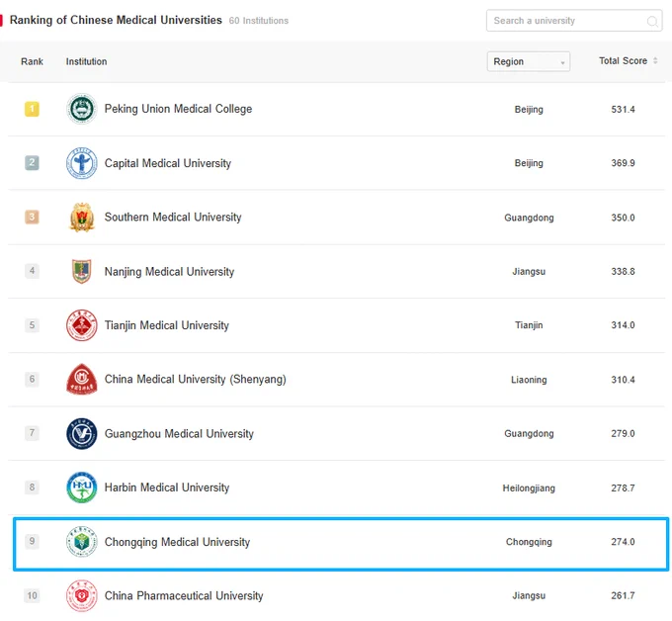Click the Total Score header label
Screen dimensions: 672x621
pos(623,61)
